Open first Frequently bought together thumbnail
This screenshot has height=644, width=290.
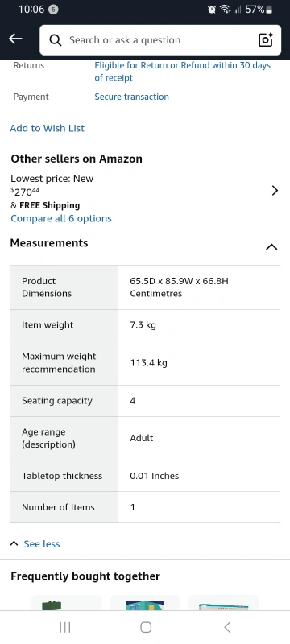click(x=66, y=602)
